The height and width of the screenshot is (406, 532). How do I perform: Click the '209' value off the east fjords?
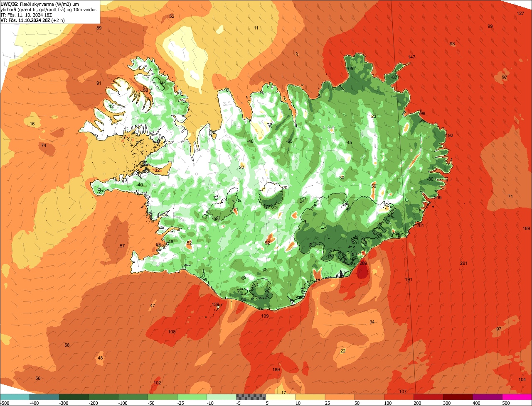(x=438, y=198)
